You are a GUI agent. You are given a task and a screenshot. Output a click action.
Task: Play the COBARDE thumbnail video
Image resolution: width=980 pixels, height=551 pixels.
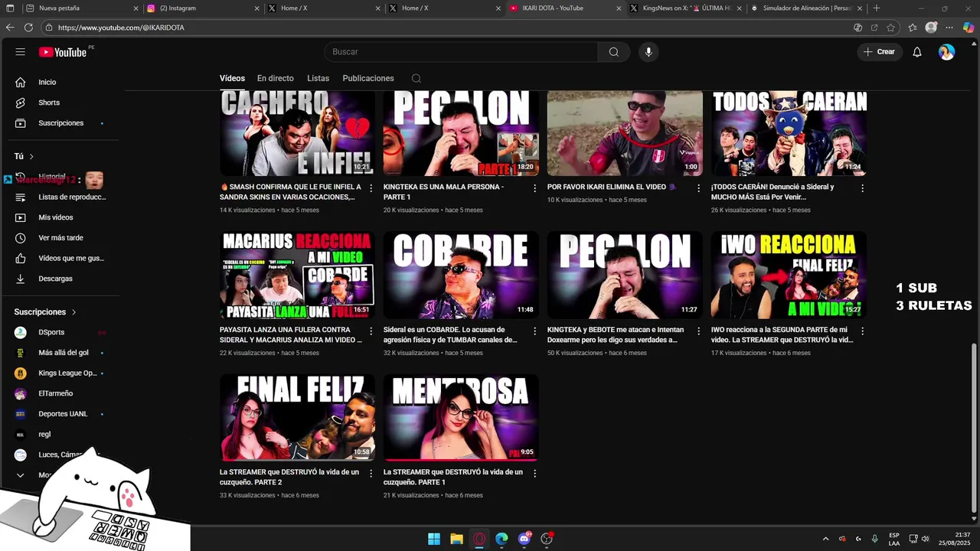coord(461,275)
